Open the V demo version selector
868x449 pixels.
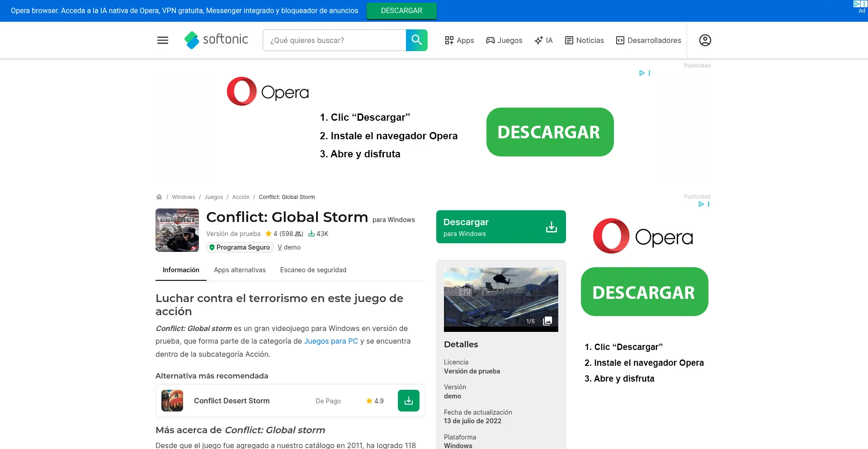289,247
